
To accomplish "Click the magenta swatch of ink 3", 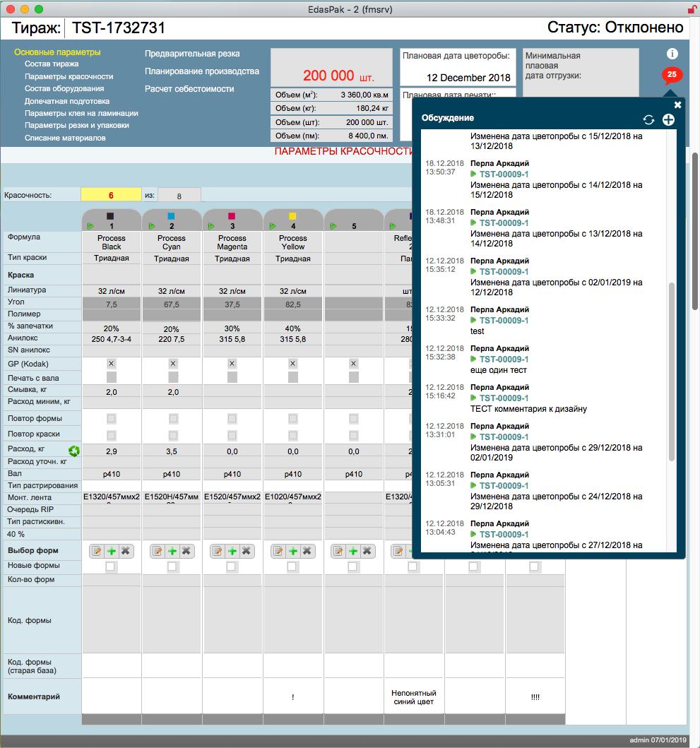I will (x=232, y=216).
